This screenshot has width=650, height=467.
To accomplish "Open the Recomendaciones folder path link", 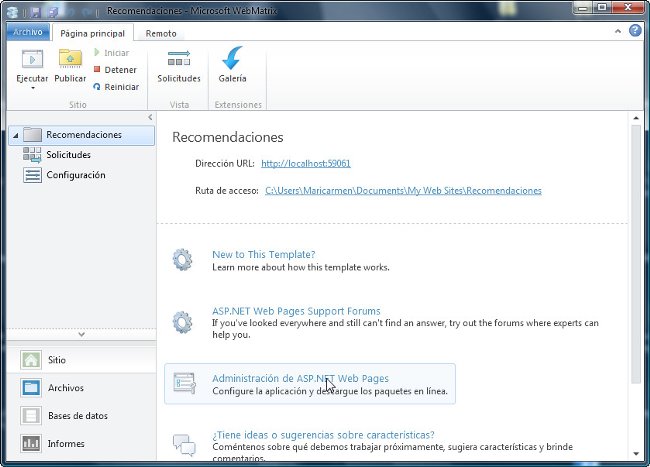I will point(403,190).
